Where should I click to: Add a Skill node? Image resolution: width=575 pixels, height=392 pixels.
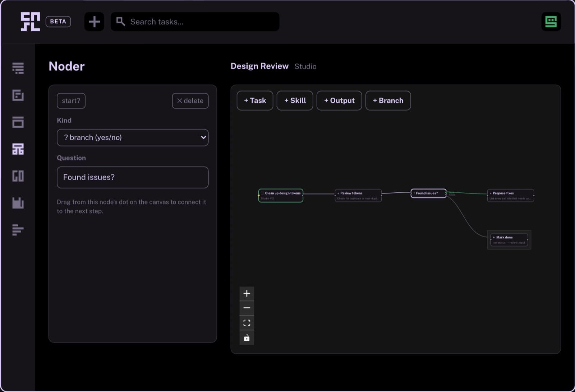pyautogui.click(x=295, y=101)
